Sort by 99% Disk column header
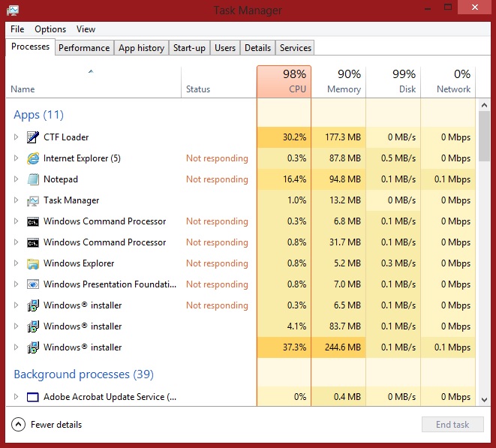Image resolution: width=496 pixels, height=448 pixels. (393, 82)
